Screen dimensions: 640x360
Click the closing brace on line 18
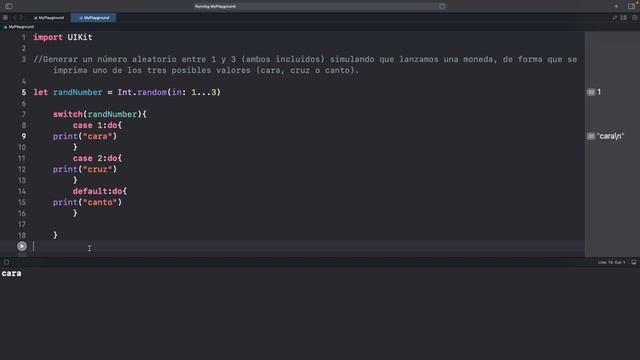click(x=55, y=235)
